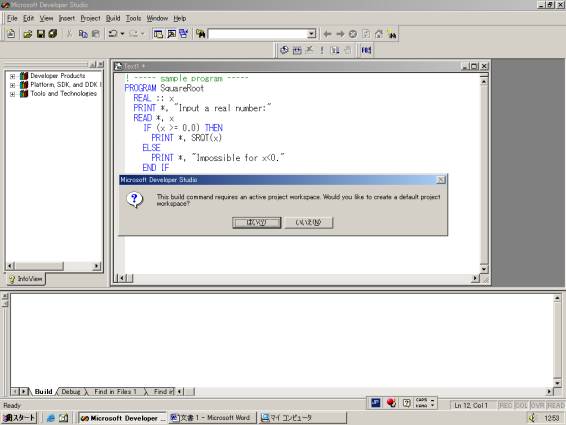Click the Open file folder icon

[27, 34]
